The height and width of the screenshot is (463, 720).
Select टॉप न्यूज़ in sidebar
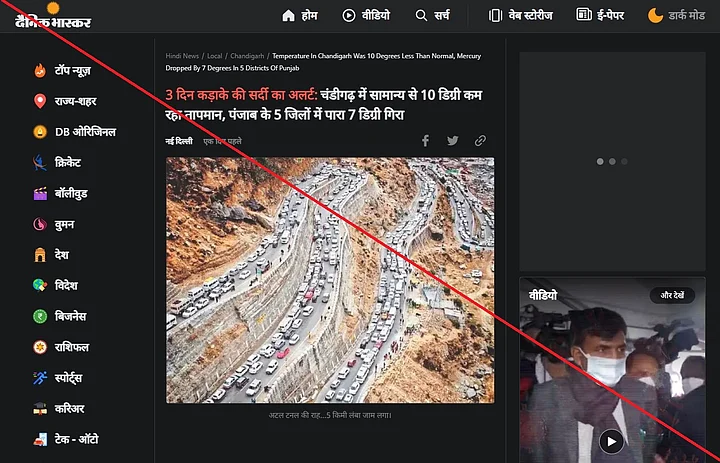tap(72, 70)
